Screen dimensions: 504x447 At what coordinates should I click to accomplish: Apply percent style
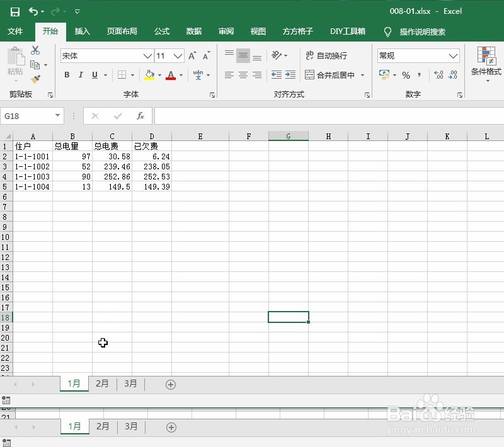(x=406, y=75)
